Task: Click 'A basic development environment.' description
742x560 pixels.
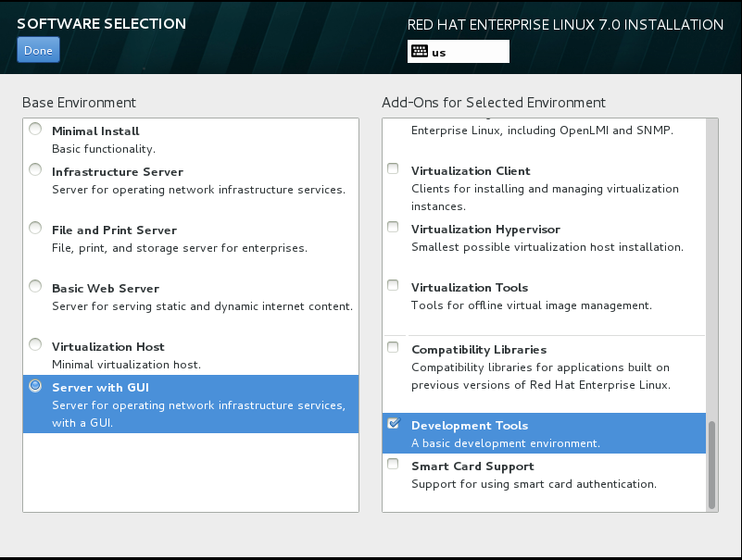Action: coord(506,443)
